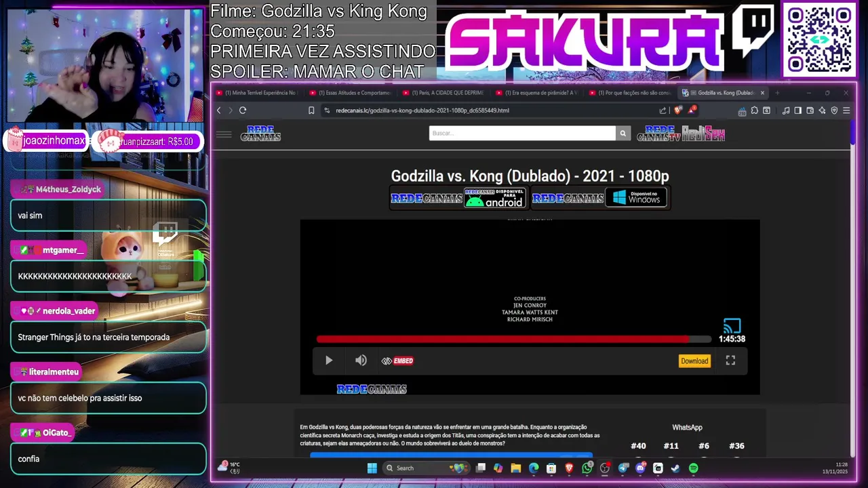Switch to 'Era esquema de pirâmide?' tab
This screenshot has width=868, height=488.
click(538, 93)
